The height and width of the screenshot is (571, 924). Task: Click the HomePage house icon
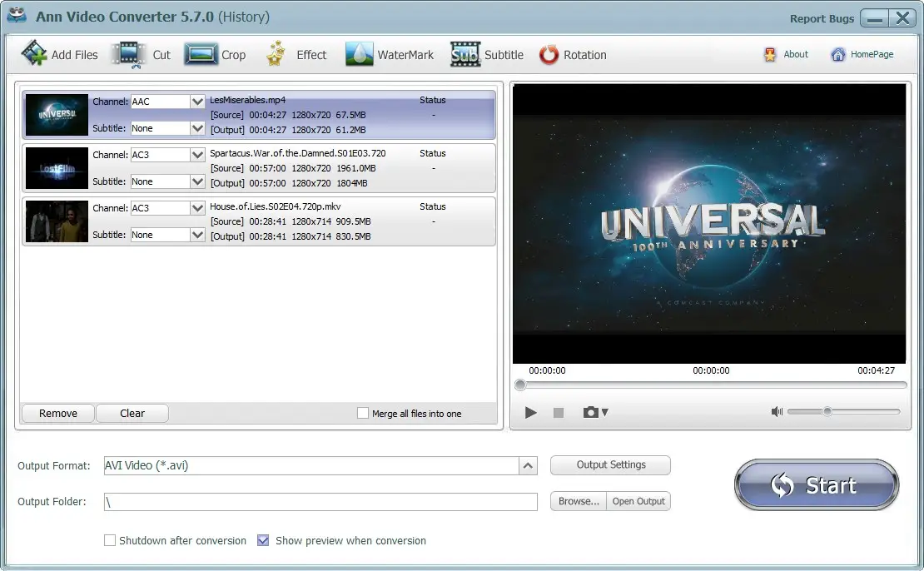[838, 54]
